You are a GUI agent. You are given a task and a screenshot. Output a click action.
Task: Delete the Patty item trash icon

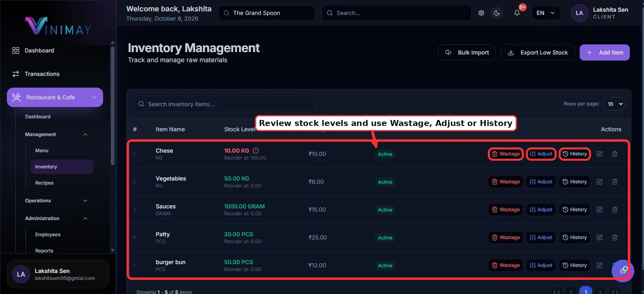pyautogui.click(x=615, y=237)
